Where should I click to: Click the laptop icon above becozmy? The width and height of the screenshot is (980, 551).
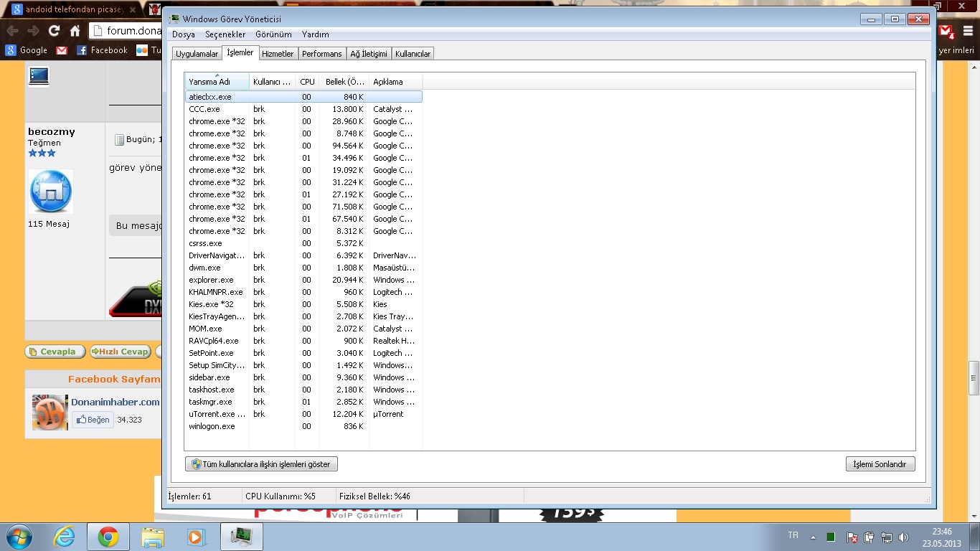click(39, 76)
